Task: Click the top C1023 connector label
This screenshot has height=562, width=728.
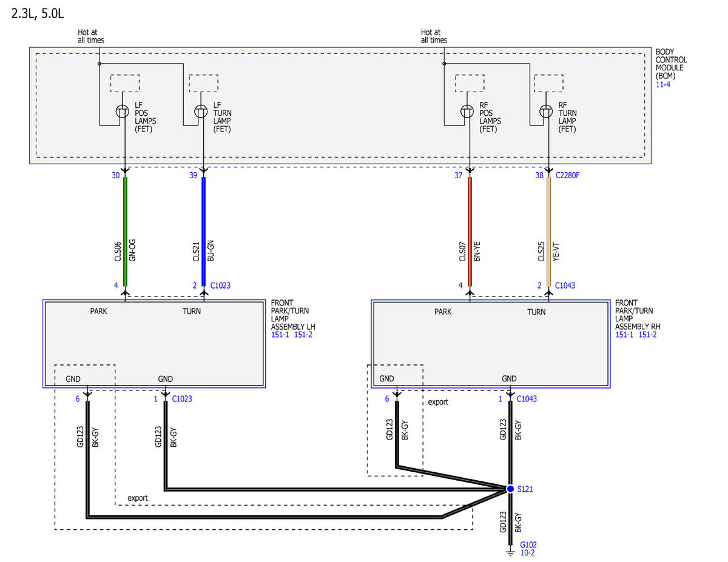Action: pyautogui.click(x=220, y=285)
